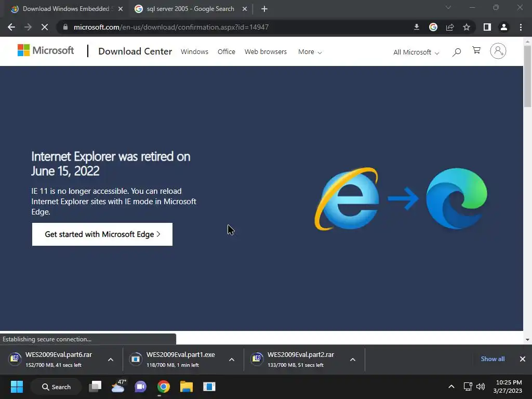The height and width of the screenshot is (399, 532).
Task: Click Chrome icon on taskbar
Action: (164, 387)
